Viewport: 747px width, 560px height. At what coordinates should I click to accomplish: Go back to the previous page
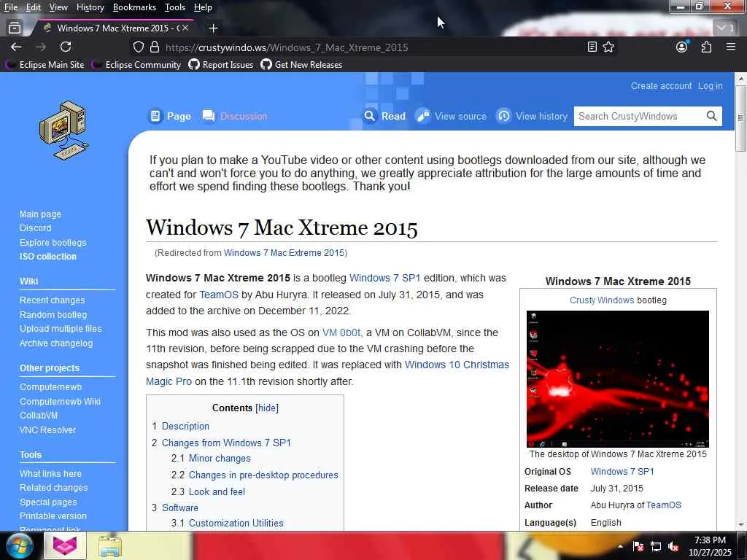(x=16, y=47)
